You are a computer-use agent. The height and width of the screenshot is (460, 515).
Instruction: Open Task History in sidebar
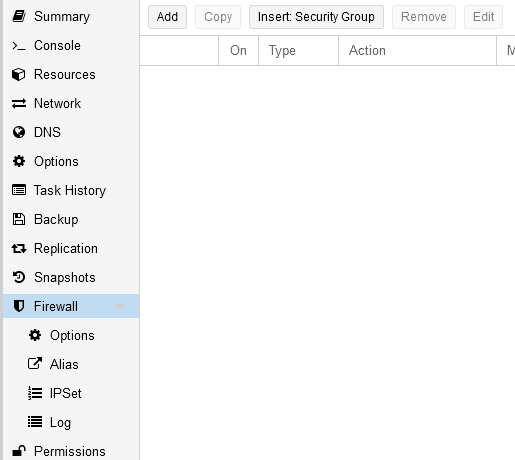pos(71,190)
